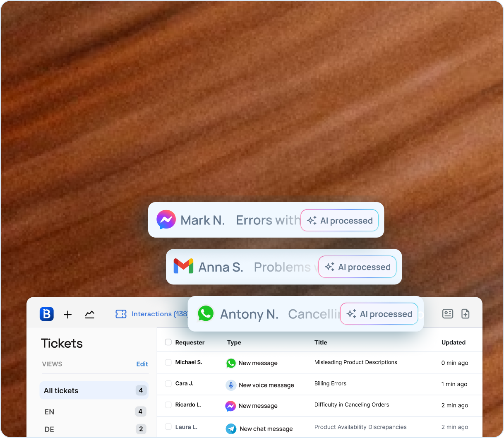
Task: Click the Requester column header
Action: (190, 342)
